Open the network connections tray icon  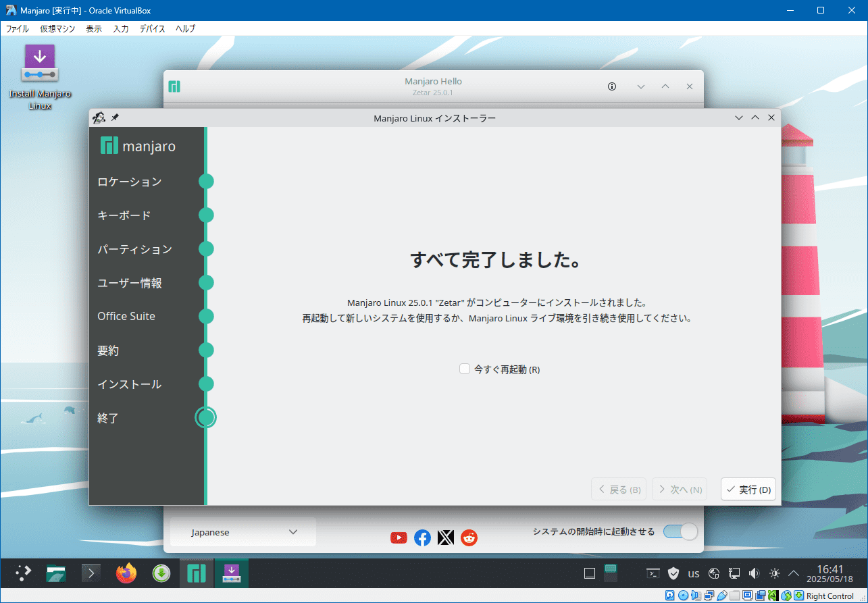[x=734, y=573]
